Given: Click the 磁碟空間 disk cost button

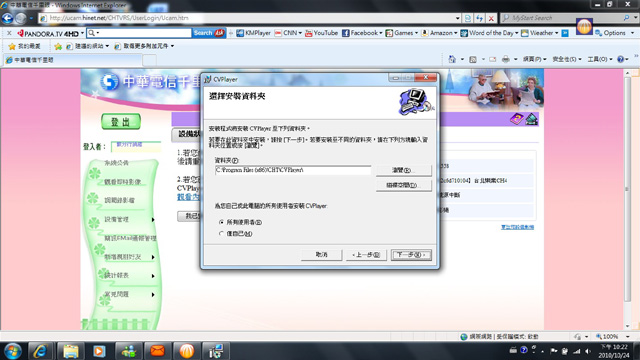Looking at the screenshot, I should coord(403,185).
